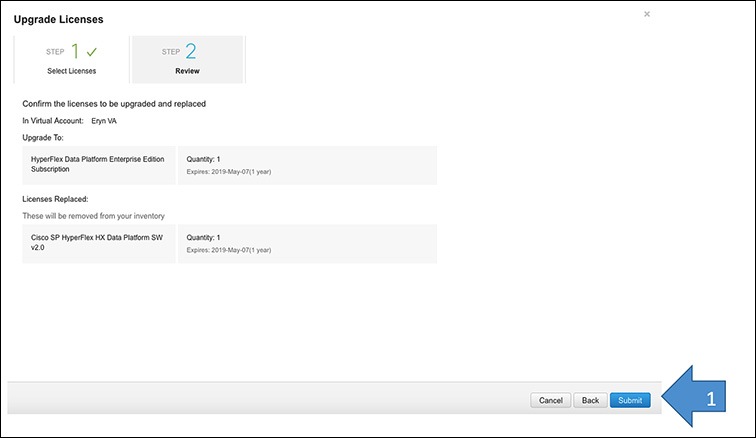This screenshot has height=438, width=756.
Task: Click 'These will be removed from your inventory' note
Action: 94,216
